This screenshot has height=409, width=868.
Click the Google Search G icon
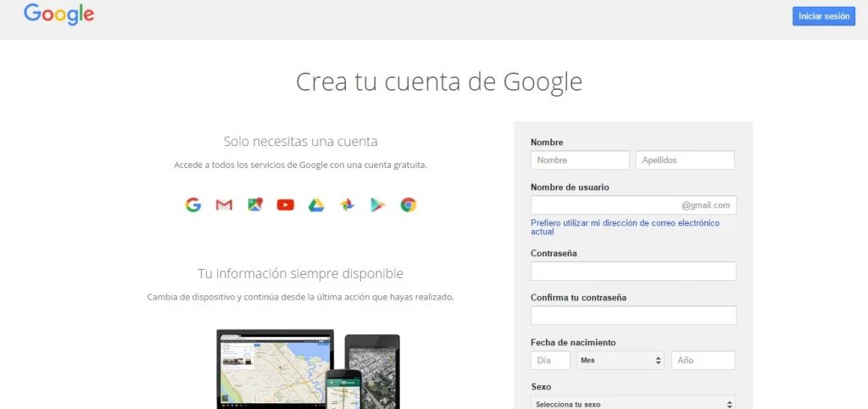click(193, 205)
